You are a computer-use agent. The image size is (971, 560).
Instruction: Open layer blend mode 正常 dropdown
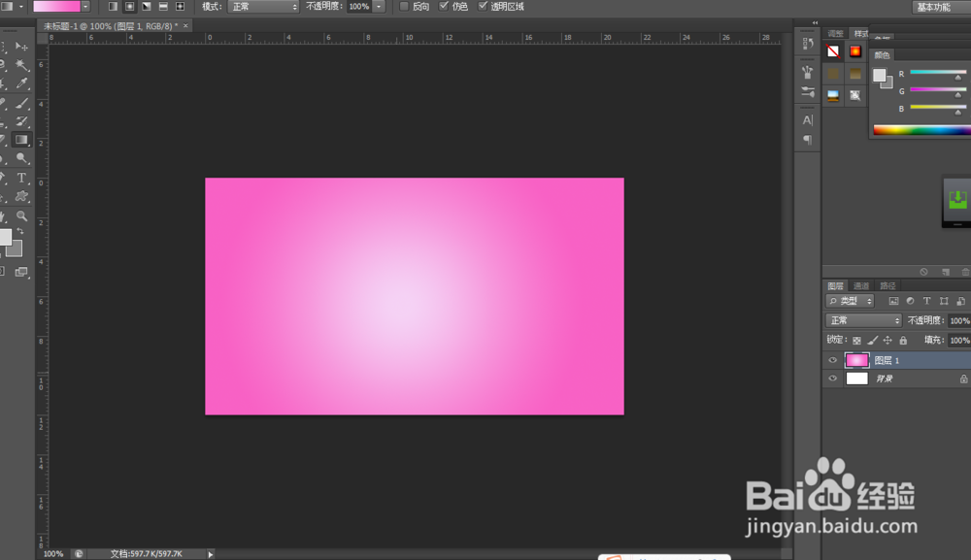pos(863,320)
